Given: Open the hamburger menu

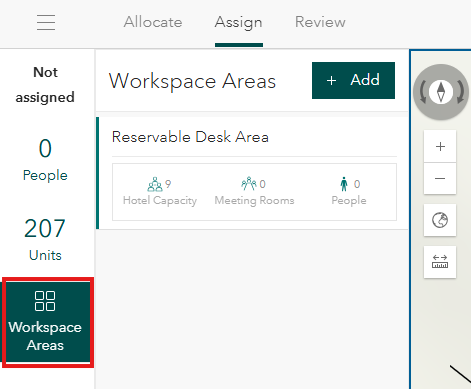Looking at the screenshot, I should coord(46,22).
